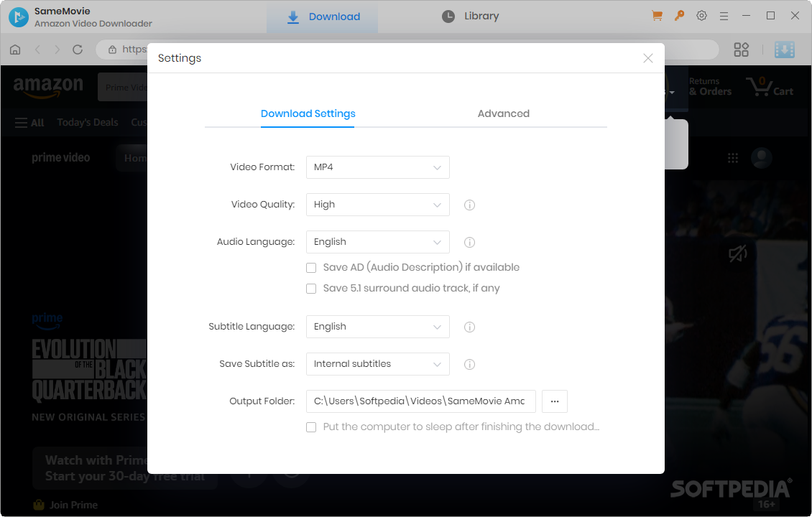Expand the Video Format dropdown

coord(377,168)
